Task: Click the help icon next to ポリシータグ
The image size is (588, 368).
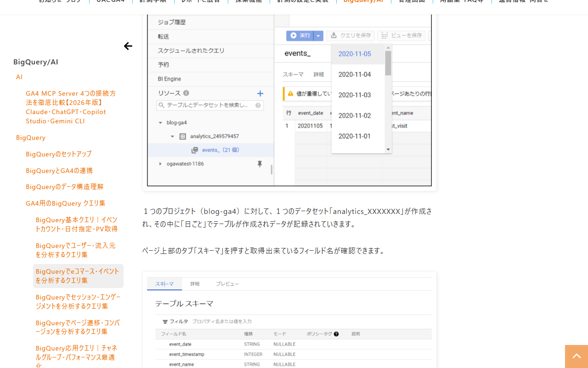Action: tap(336, 334)
